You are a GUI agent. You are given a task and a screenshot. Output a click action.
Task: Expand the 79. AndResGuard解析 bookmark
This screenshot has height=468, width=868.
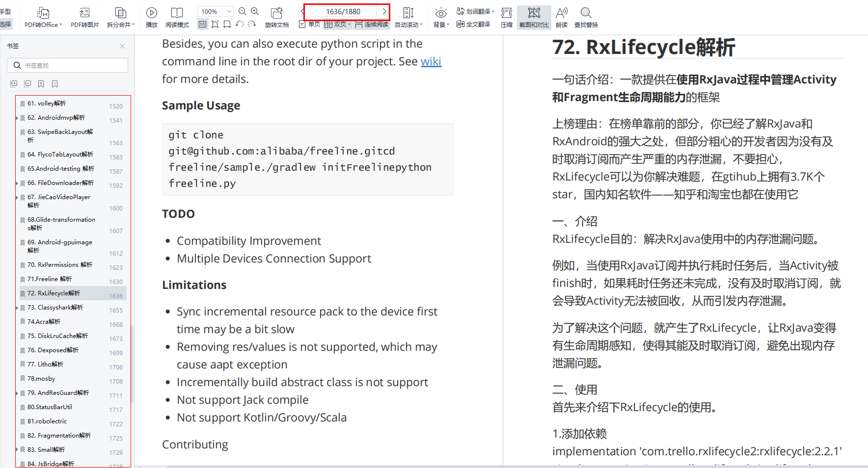pyautogui.click(x=17, y=393)
